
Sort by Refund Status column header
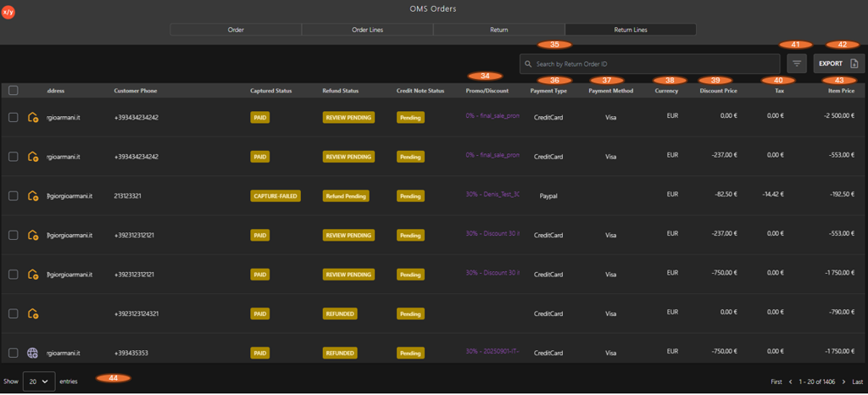pos(341,91)
